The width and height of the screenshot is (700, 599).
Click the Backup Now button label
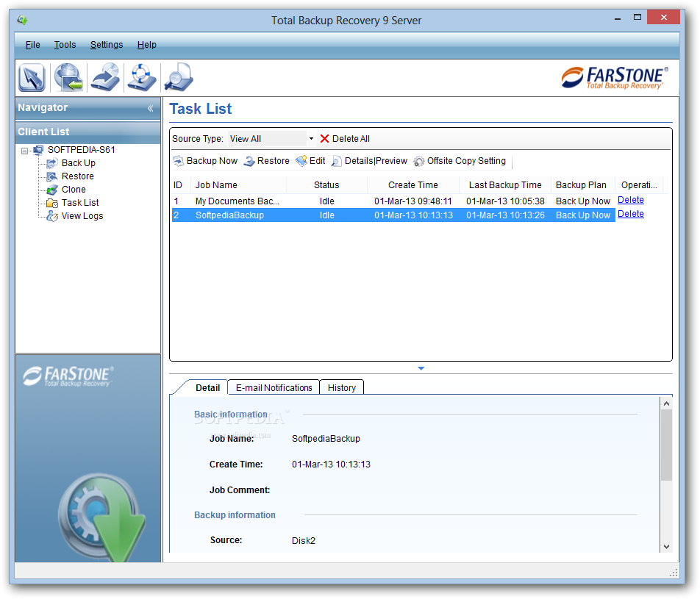coord(212,161)
